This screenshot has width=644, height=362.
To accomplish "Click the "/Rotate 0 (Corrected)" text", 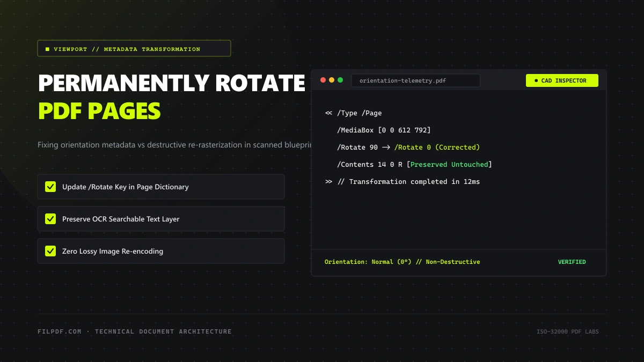I will pos(437,147).
